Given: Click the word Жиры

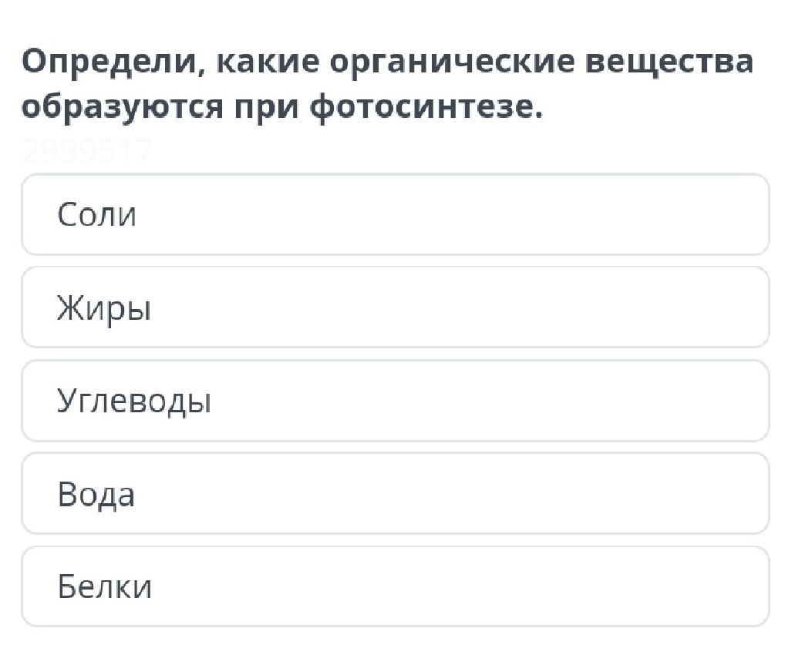Looking at the screenshot, I should coord(103,309).
